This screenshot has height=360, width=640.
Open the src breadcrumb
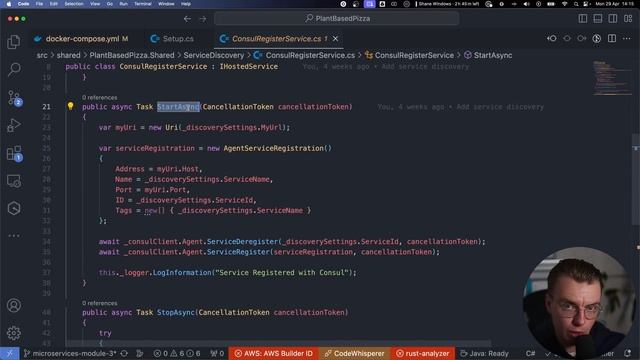pyautogui.click(x=42, y=55)
